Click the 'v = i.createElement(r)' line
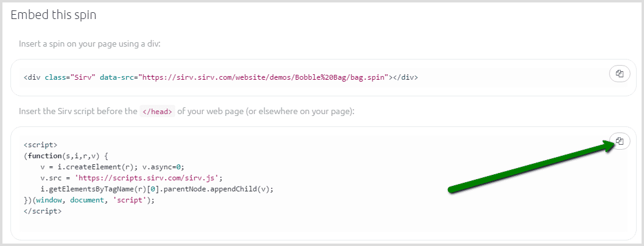The image size is (644, 246). coord(113,167)
